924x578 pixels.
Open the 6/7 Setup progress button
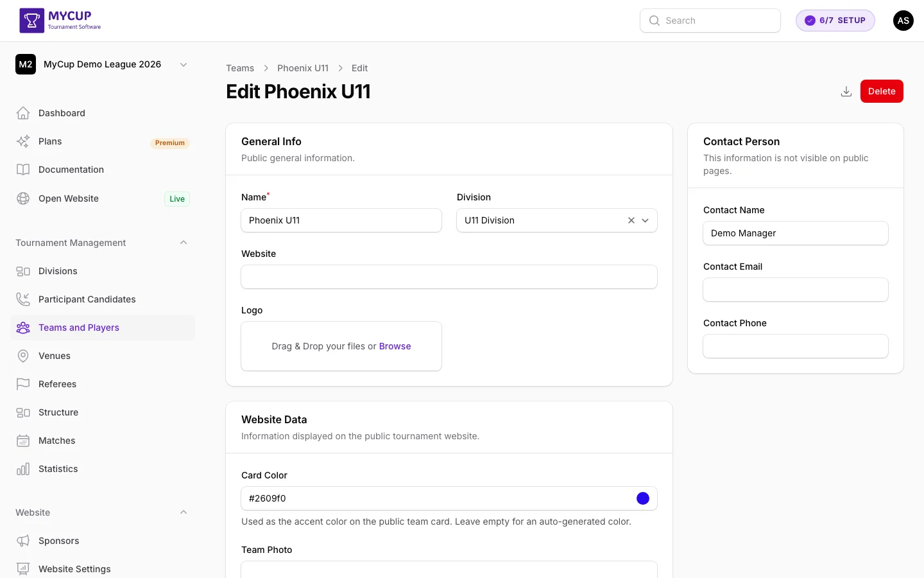point(835,21)
